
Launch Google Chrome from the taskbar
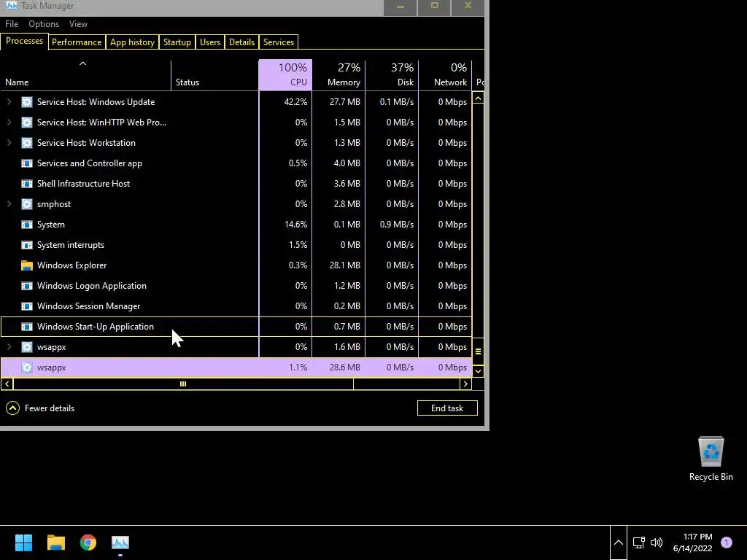point(88,542)
